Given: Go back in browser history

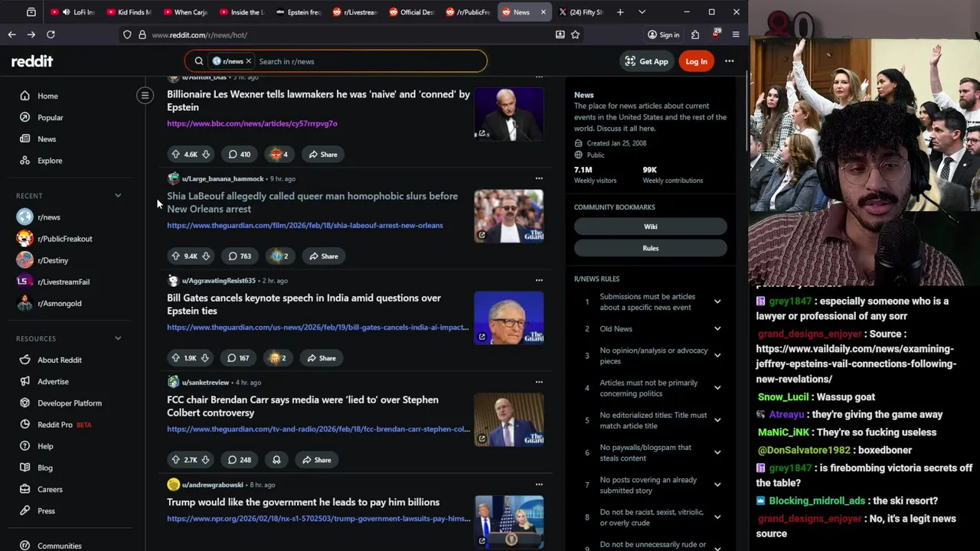Looking at the screenshot, I should [11, 34].
